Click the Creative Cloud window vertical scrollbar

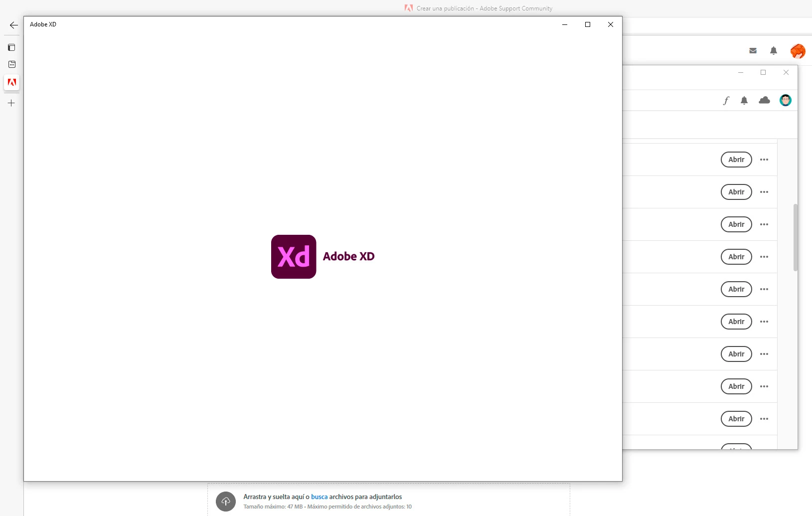tap(795, 237)
